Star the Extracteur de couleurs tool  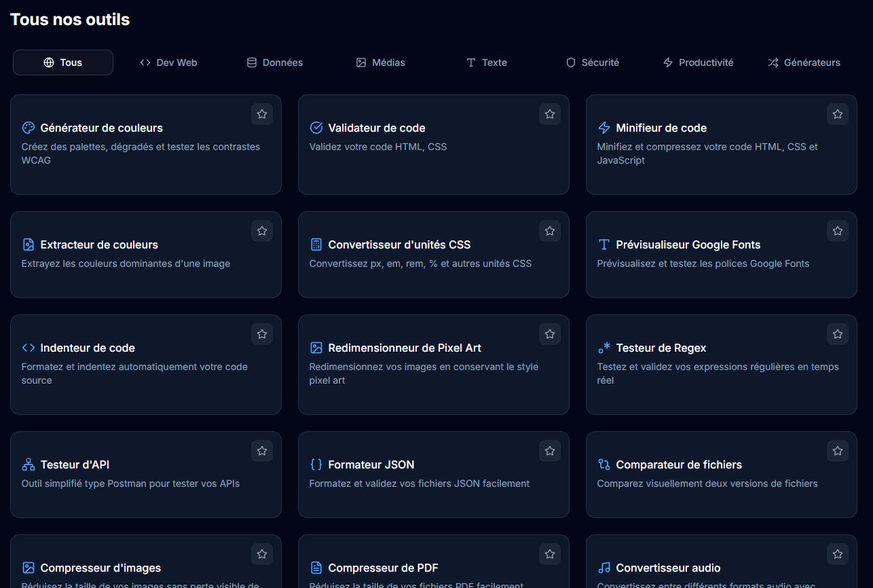click(262, 231)
